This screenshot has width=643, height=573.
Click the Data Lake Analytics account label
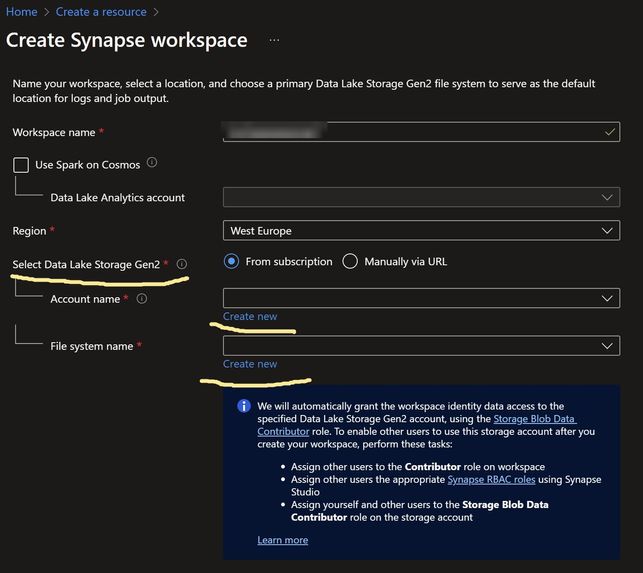pos(117,198)
